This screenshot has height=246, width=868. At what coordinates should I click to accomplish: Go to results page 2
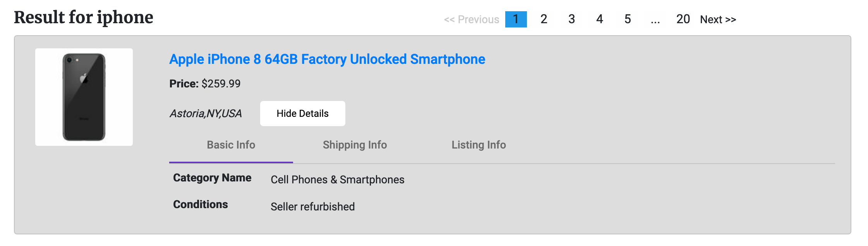coord(544,19)
